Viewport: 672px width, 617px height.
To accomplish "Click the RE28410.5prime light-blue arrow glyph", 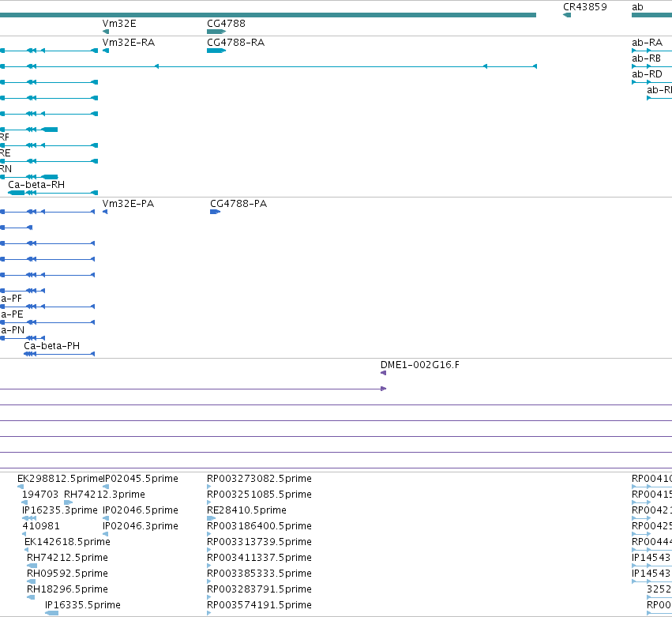I will pyautogui.click(x=212, y=518).
